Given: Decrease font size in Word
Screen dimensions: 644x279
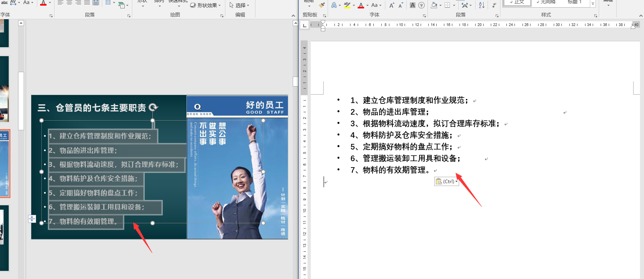Looking at the screenshot, I should [401, 5].
